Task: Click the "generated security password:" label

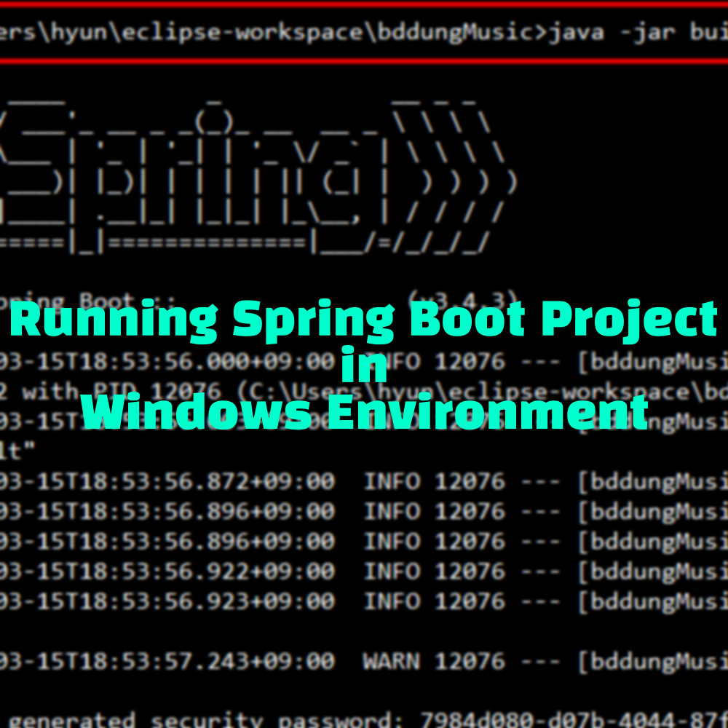Action: 205,720
